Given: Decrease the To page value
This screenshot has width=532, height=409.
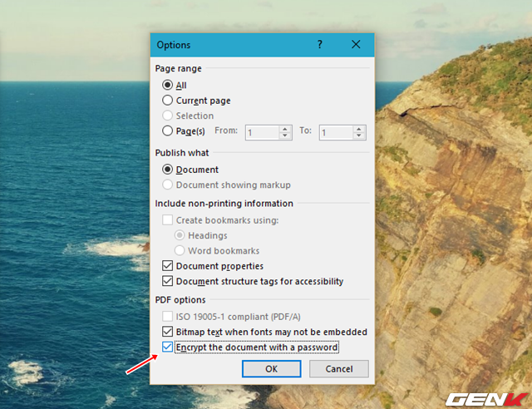Looking at the screenshot, I should coord(358,136).
